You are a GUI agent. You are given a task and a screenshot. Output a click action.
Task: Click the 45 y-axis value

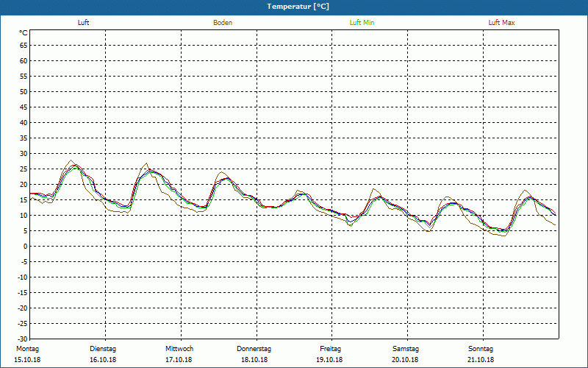tap(24, 107)
